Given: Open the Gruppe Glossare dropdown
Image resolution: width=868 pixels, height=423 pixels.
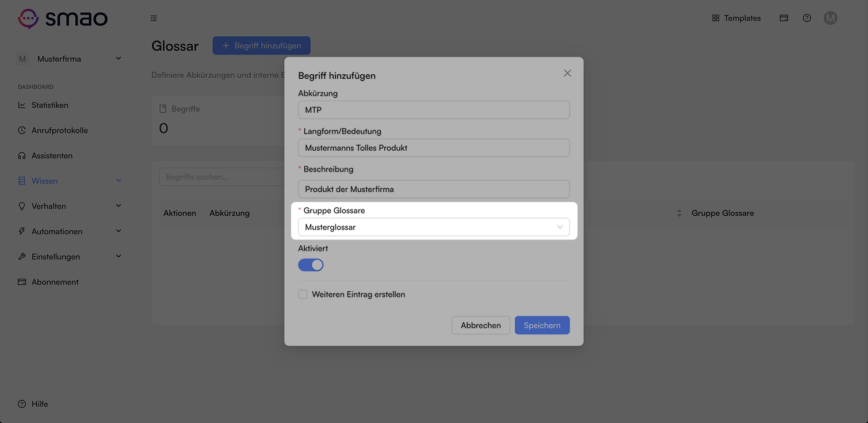Looking at the screenshot, I should (434, 227).
